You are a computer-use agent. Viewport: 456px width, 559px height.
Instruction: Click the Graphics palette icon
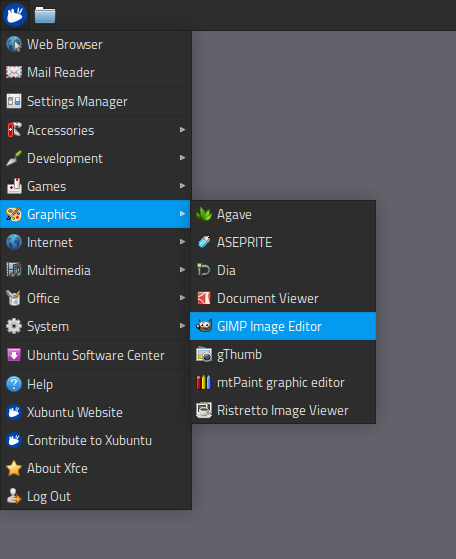pos(14,214)
